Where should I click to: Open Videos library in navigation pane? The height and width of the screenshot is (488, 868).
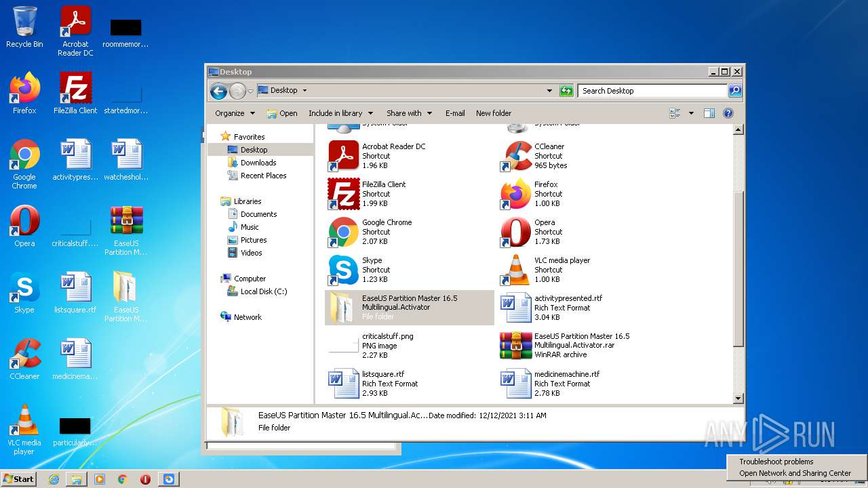pos(251,253)
